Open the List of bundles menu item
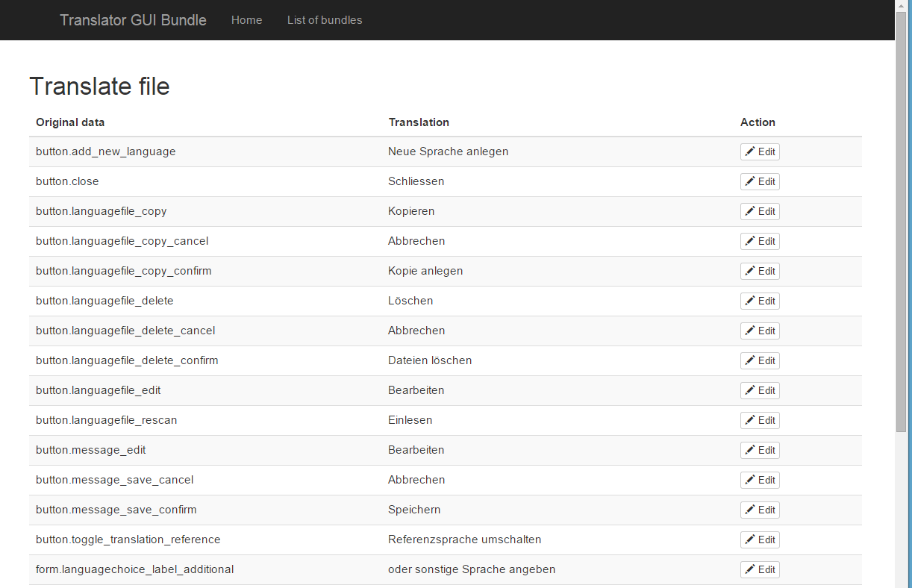The height and width of the screenshot is (588, 912). pyautogui.click(x=325, y=20)
